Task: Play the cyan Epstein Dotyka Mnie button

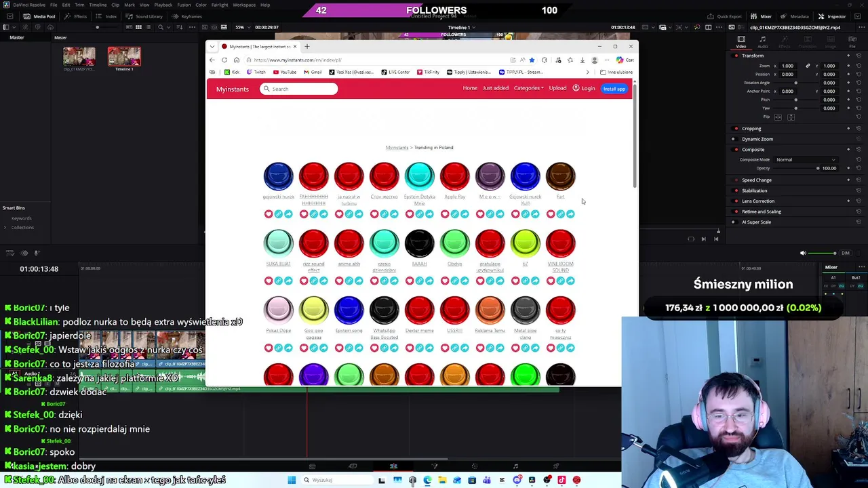Action: tap(420, 176)
